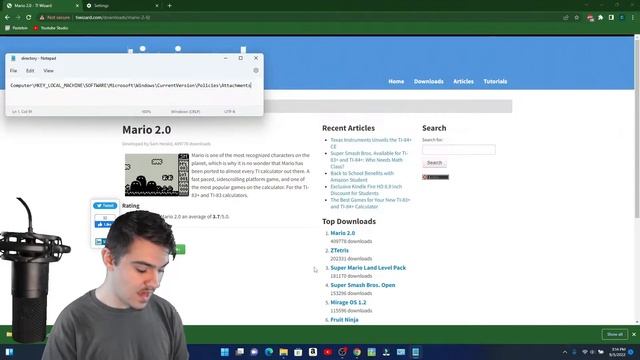Open Amazon app from taskbar
640x360 pixels.
pyautogui.click(x=313, y=352)
